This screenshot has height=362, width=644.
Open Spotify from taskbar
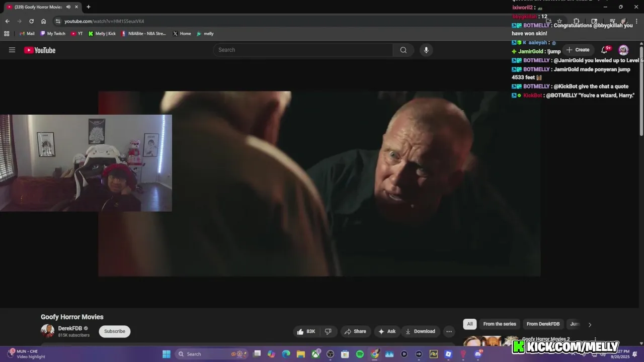[360, 354]
